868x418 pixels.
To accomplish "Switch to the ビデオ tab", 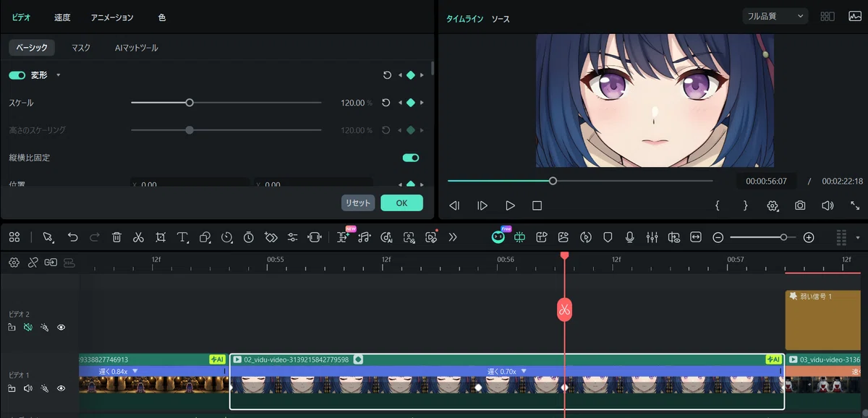I will coord(21,17).
